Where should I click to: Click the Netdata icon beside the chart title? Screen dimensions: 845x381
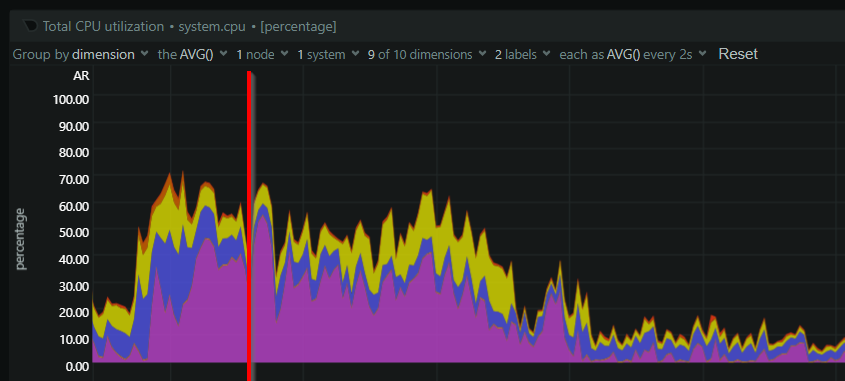31,26
